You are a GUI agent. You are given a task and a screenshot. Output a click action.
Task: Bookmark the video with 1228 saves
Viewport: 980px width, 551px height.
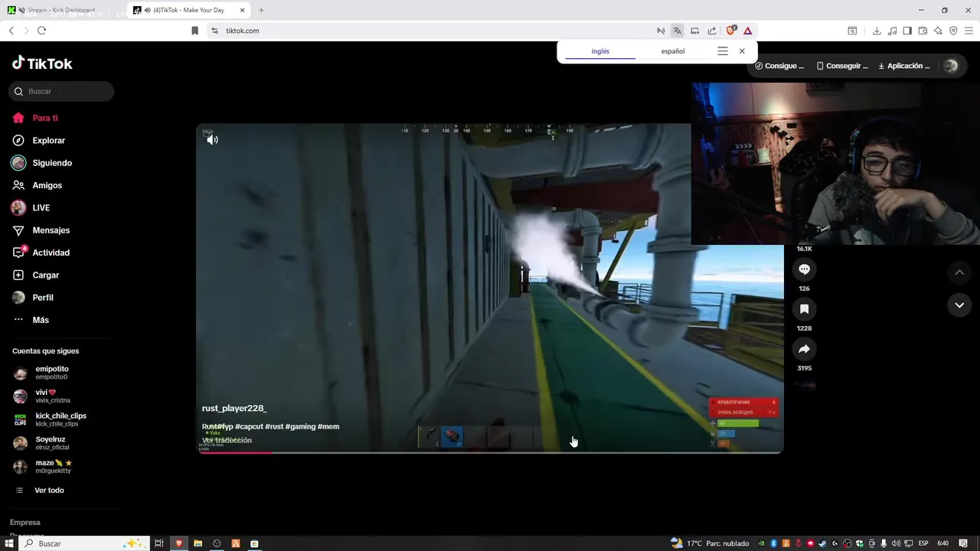804,309
